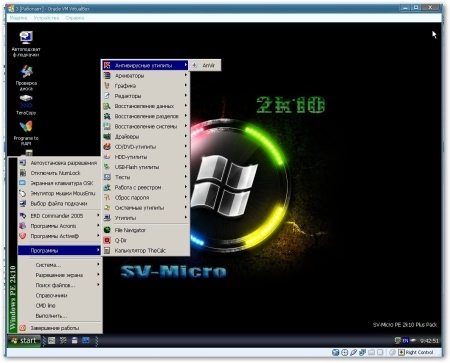Open the Антивирусные утилиты submenu entry
The image size is (450, 363).
click(145, 65)
